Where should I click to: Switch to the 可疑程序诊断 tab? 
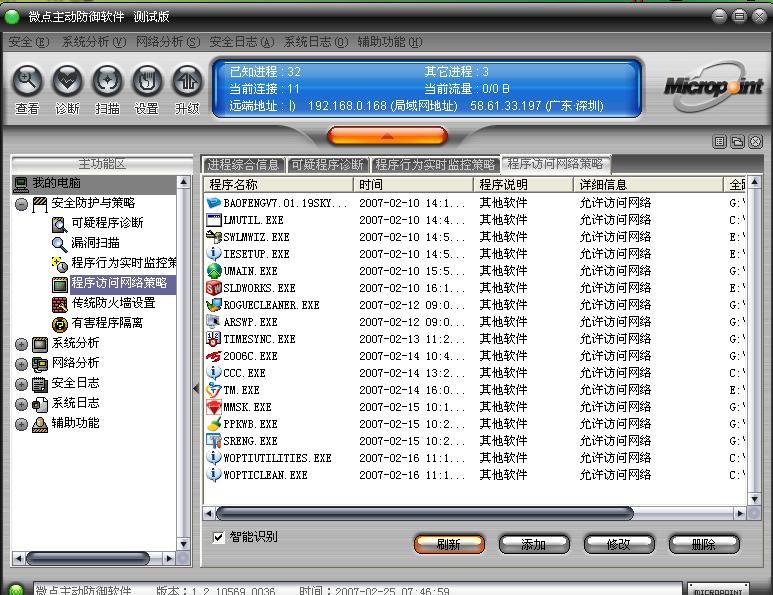coord(327,165)
